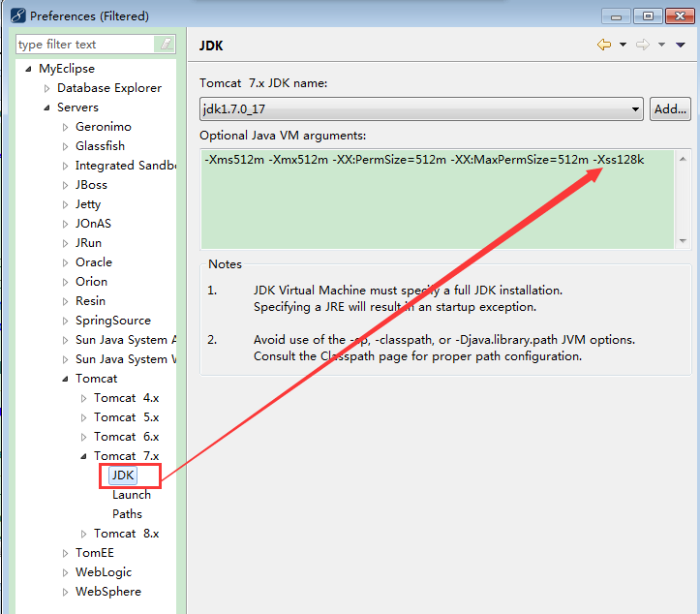Expand the SpringSource node
Screen dimensions: 700x614
pos(65,321)
